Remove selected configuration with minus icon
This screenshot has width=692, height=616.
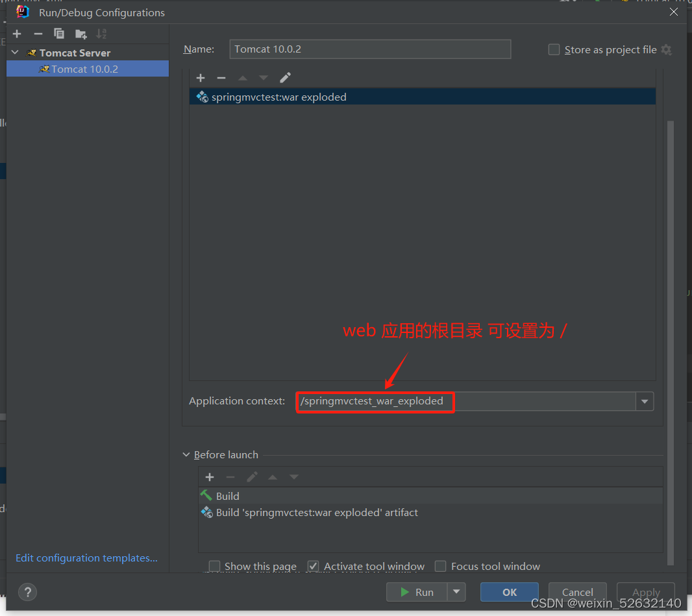(x=38, y=34)
